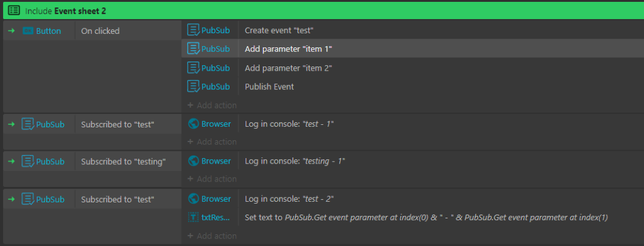Select the Set text to PubSub parameter action
The width and height of the screenshot is (644, 246).
tap(426, 217)
